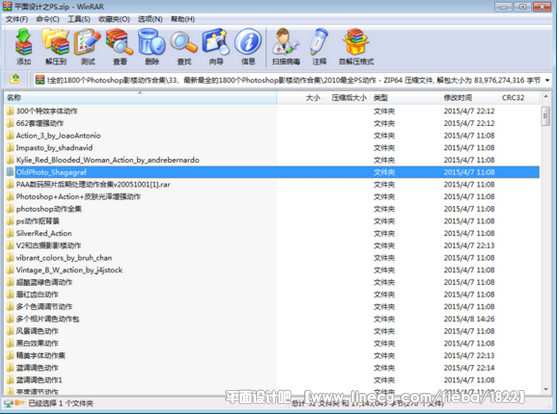
Task: Click folder icon of SilverRed_Action
Action: pyautogui.click(x=10, y=233)
